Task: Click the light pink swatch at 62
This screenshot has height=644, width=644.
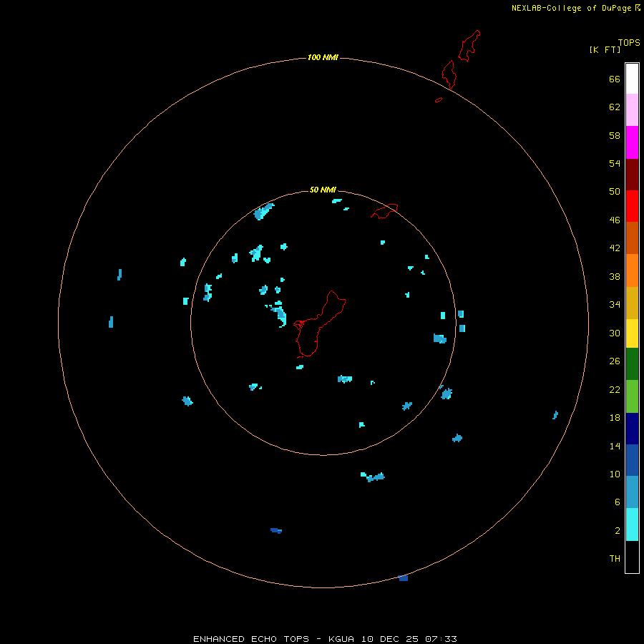Action: [x=632, y=109]
